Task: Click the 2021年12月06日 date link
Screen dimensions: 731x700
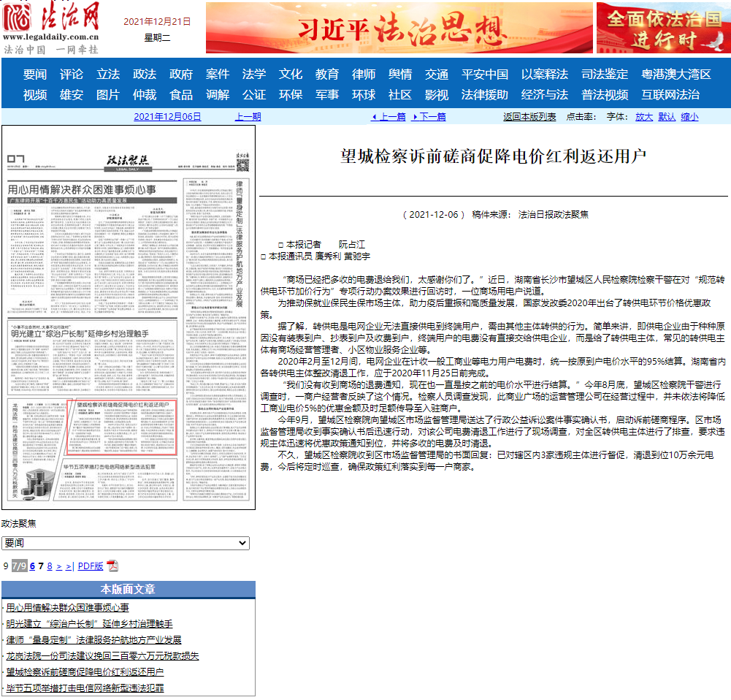Action: (167, 117)
